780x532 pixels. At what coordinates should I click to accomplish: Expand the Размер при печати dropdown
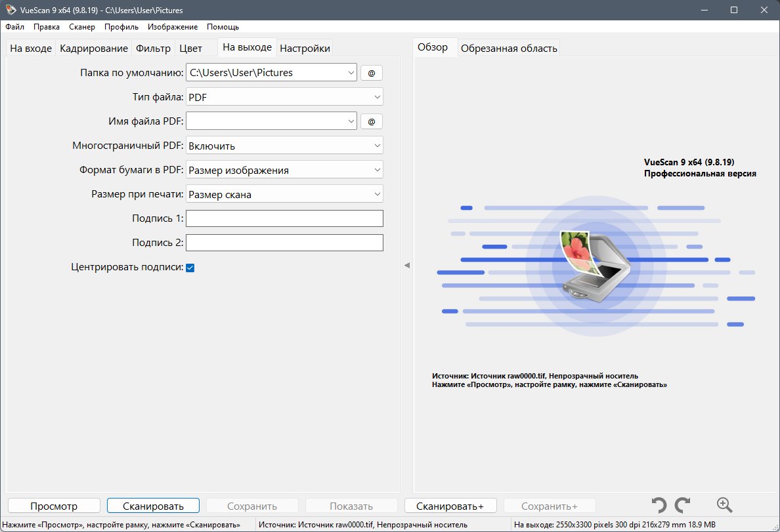(x=284, y=194)
